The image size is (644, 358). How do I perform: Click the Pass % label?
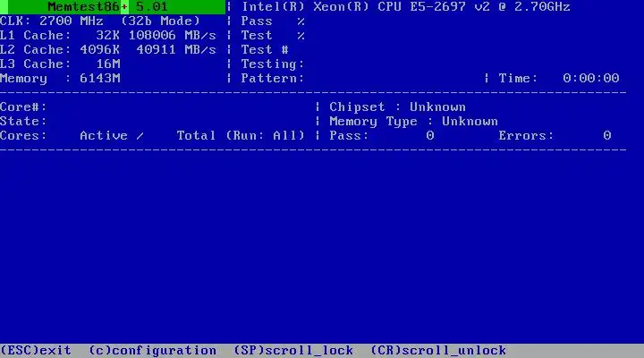point(273,21)
